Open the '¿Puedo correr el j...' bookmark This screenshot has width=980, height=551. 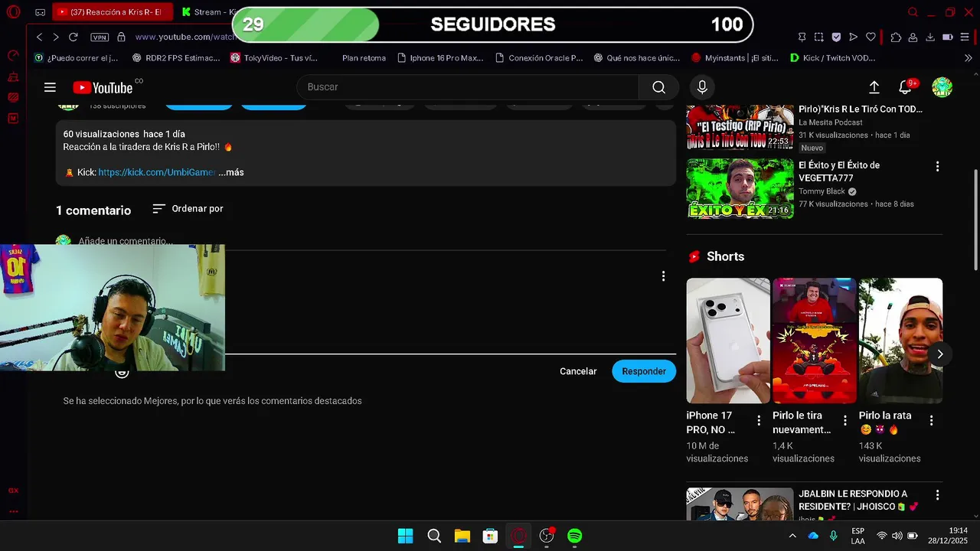tap(77, 57)
